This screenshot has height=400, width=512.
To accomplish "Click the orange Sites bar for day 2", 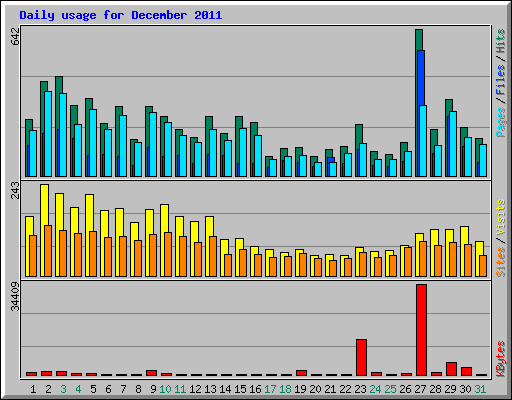I will [x=48, y=251].
